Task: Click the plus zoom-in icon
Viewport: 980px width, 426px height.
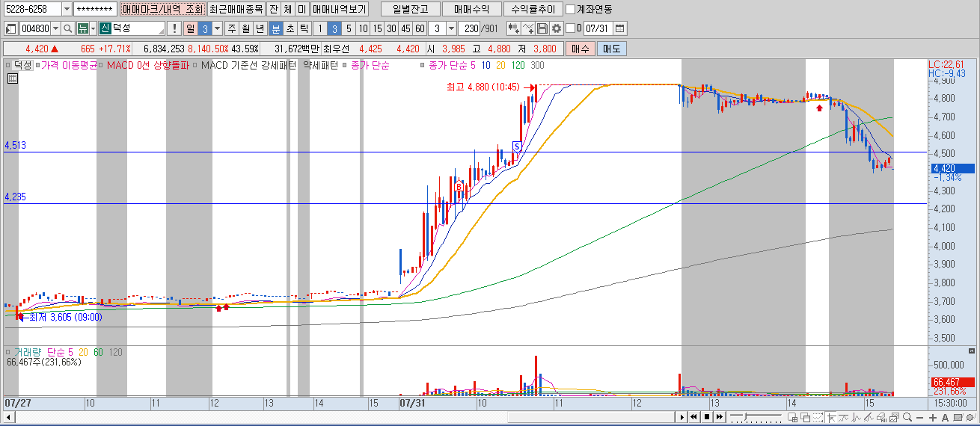Action: click(932, 417)
